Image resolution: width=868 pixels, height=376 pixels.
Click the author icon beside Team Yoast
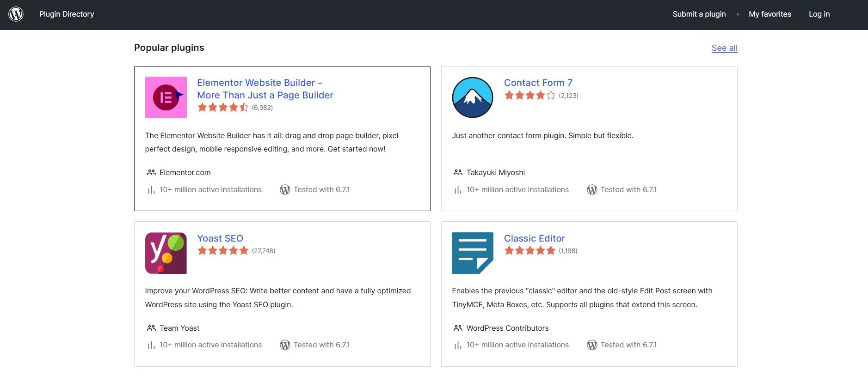click(x=151, y=328)
